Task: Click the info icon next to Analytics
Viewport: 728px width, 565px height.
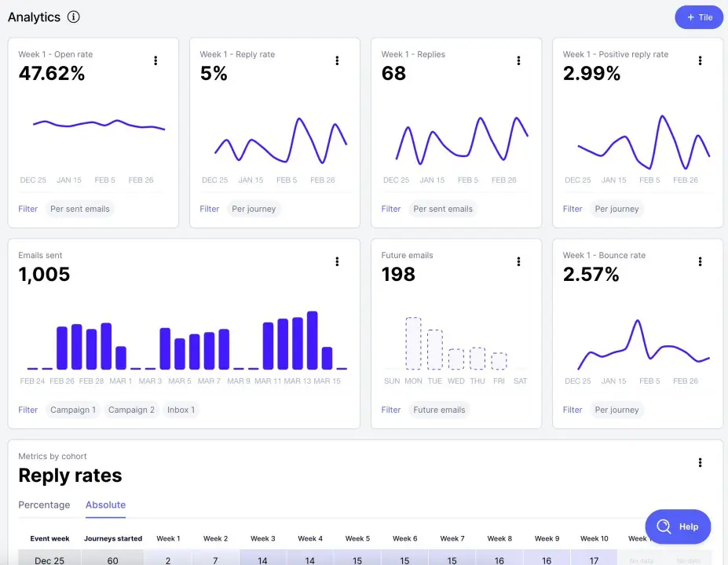Action: (x=73, y=17)
